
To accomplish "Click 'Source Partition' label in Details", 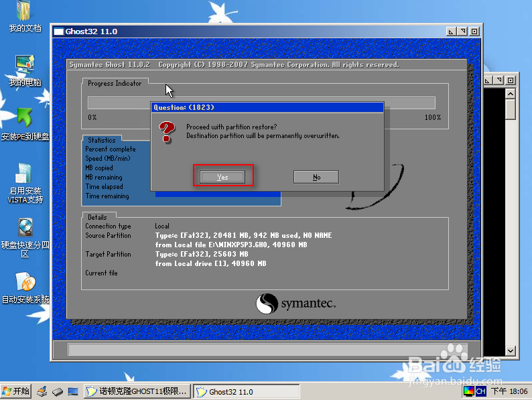I will pyautogui.click(x=108, y=235).
